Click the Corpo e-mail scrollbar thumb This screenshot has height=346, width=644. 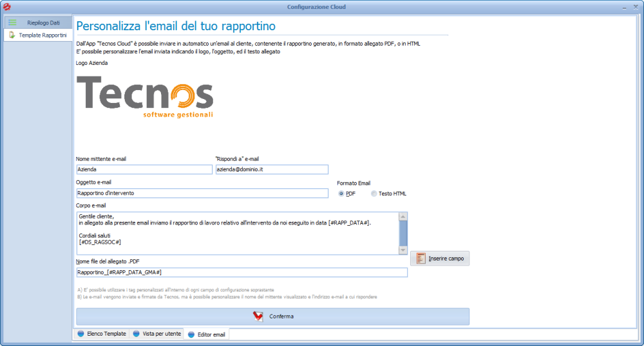click(403, 233)
